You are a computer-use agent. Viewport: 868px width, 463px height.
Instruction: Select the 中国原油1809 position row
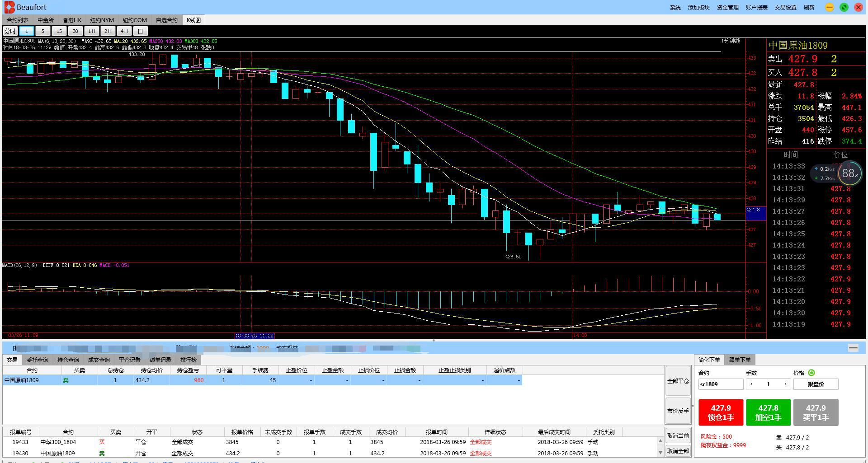click(262, 380)
